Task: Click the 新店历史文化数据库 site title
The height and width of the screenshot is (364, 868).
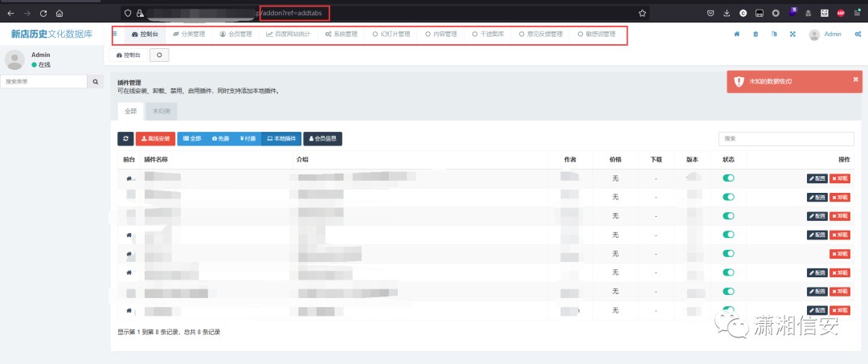Action: click(51, 35)
